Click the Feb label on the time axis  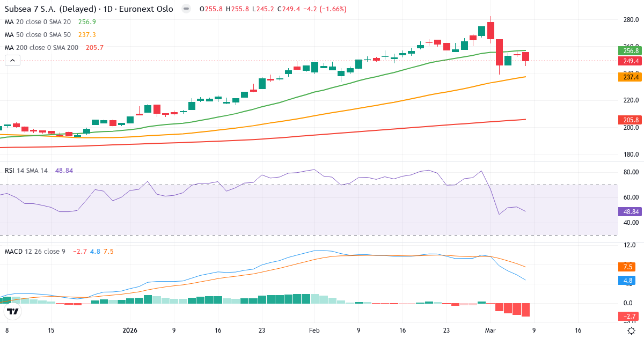(314, 330)
